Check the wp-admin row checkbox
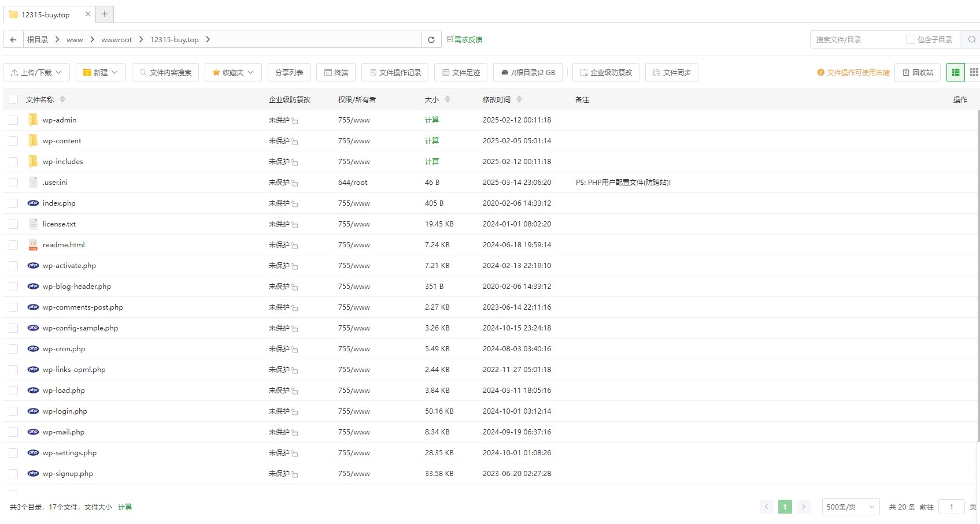This screenshot has width=980, height=524. tap(13, 120)
